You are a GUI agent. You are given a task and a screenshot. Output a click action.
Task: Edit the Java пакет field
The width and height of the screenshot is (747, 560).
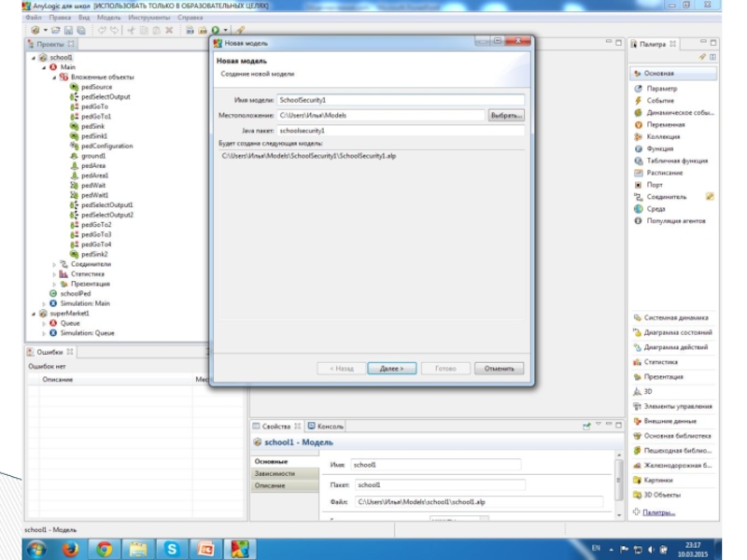[x=401, y=131]
